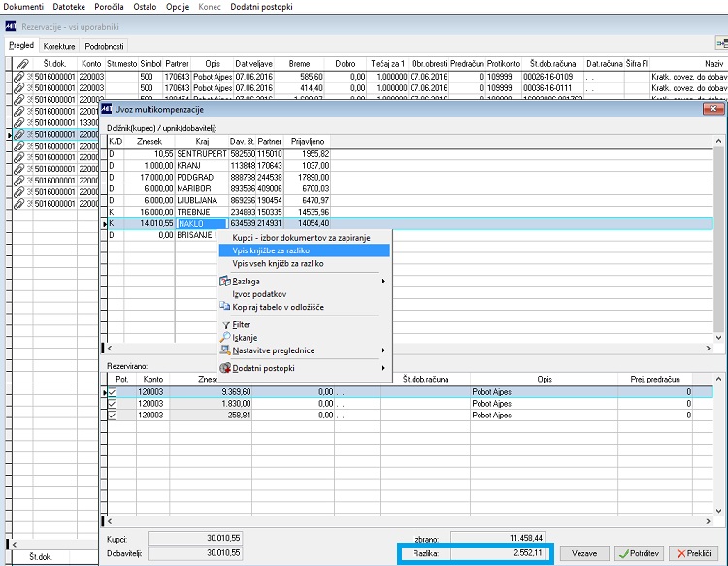Click the Filter funnel icon in the context menu
The height and width of the screenshot is (566, 728).
click(x=225, y=325)
